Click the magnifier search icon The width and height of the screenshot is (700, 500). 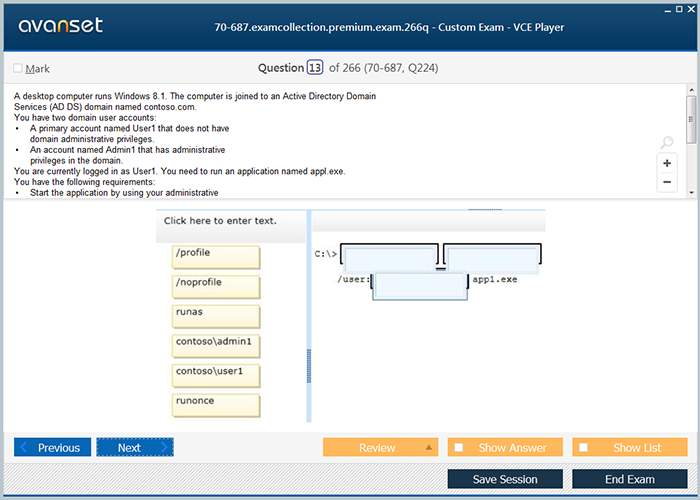pos(667,142)
